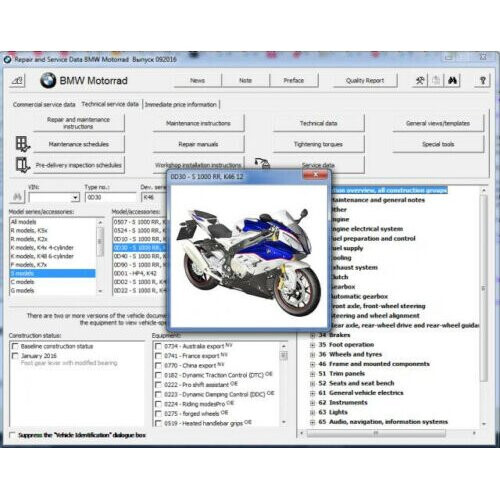Click Pre-delivery inspection schedules button
500x500 pixels.
pyautogui.click(x=79, y=165)
